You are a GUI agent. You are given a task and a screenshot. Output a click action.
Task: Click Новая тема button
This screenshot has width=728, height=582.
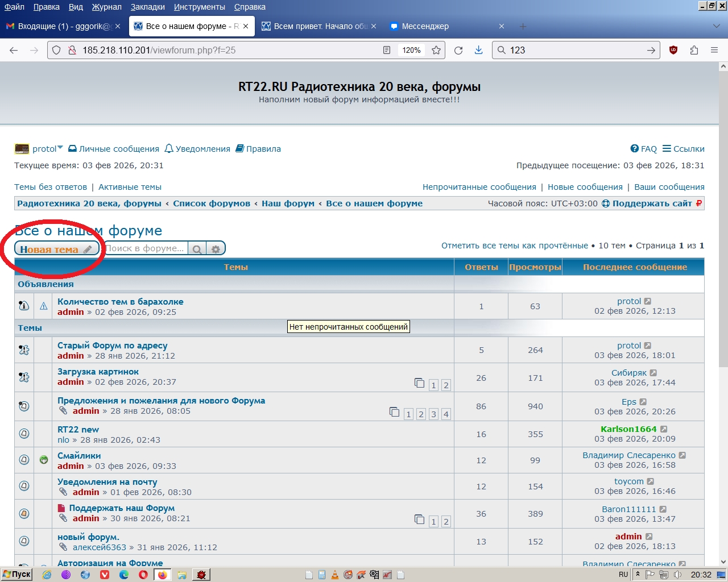pos(56,249)
